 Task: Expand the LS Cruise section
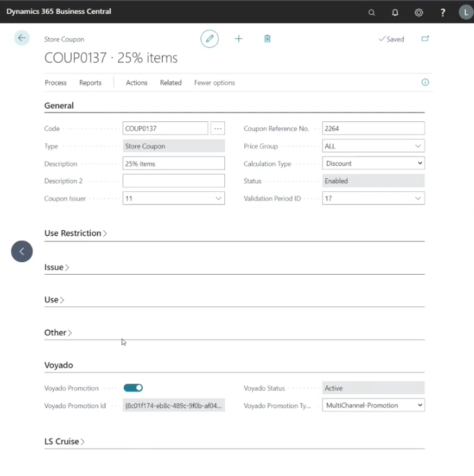coord(64,441)
